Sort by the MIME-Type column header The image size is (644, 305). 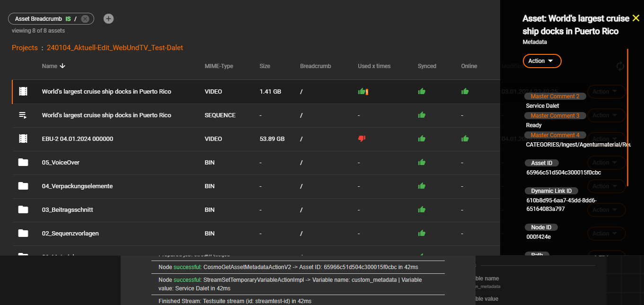(219, 66)
